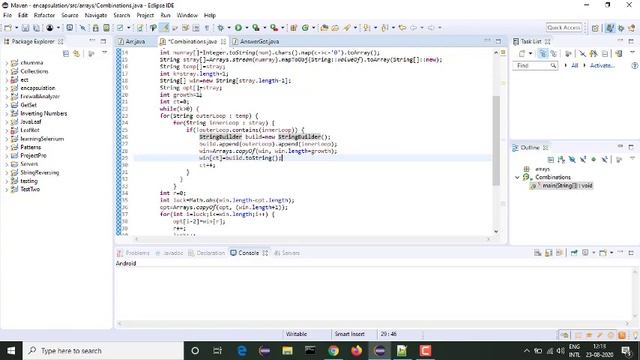Switch to AnswerGot.java editor tab
The image size is (640, 360).
coord(259,42)
